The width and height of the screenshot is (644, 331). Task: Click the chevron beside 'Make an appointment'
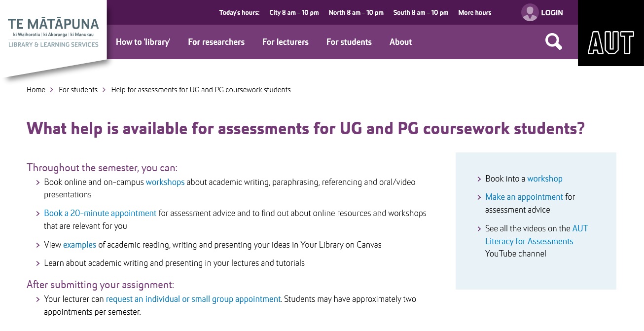point(479,197)
